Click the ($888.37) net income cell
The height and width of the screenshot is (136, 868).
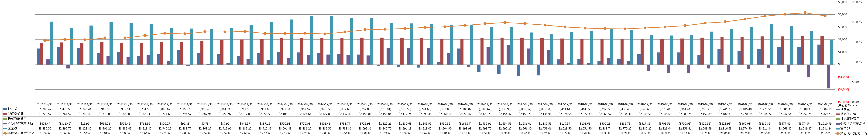[525, 109]
